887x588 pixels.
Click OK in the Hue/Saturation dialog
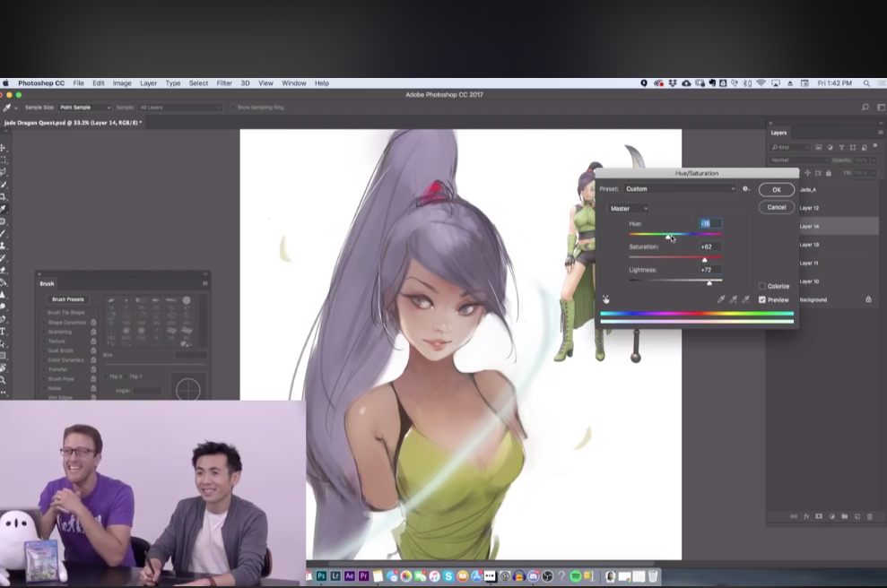pyautogui.click(x=777, y=190)
